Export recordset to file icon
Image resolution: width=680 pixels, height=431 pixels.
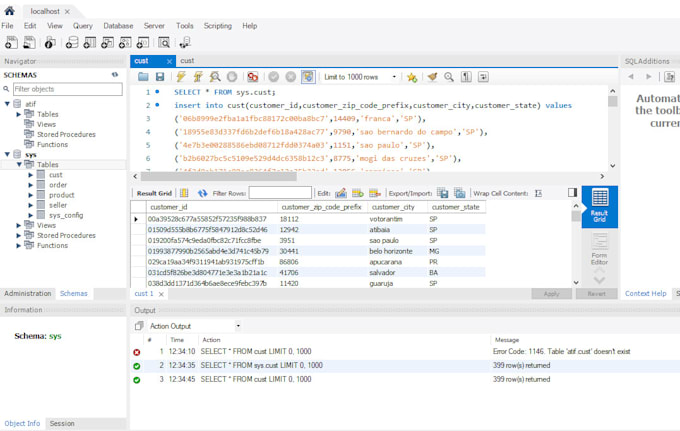point(442,193)
